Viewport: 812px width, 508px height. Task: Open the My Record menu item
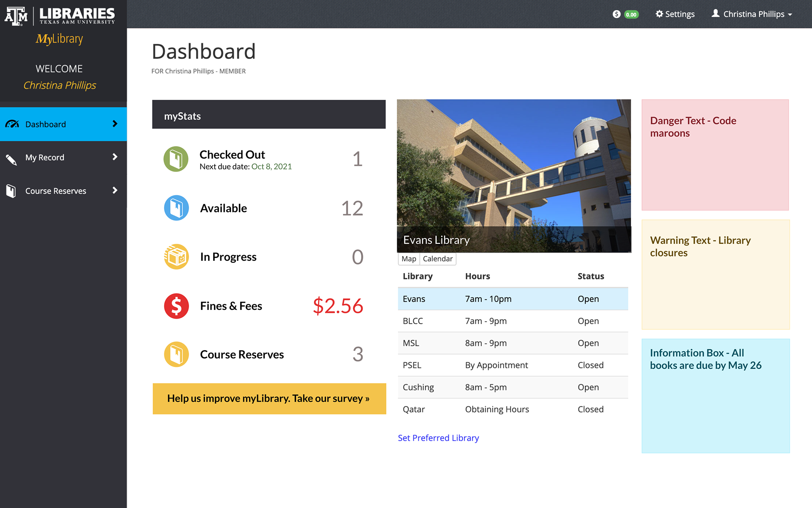click(63, 157)
